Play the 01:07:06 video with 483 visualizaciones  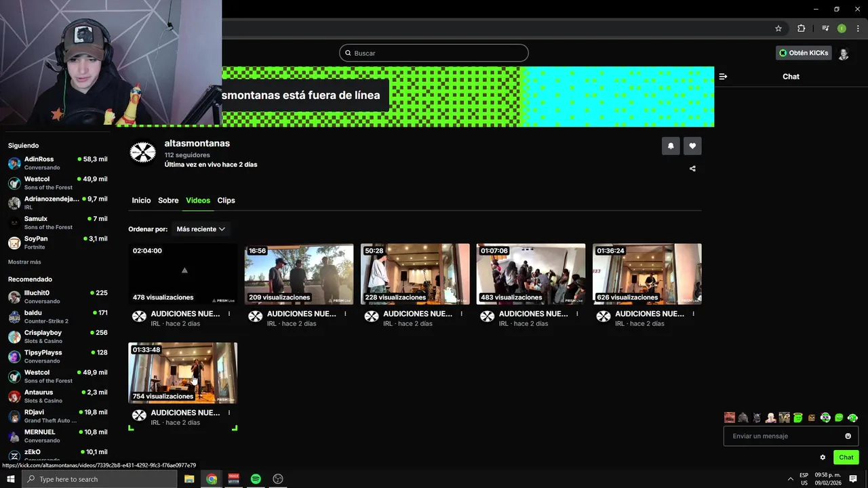click(x=531, y=274)
